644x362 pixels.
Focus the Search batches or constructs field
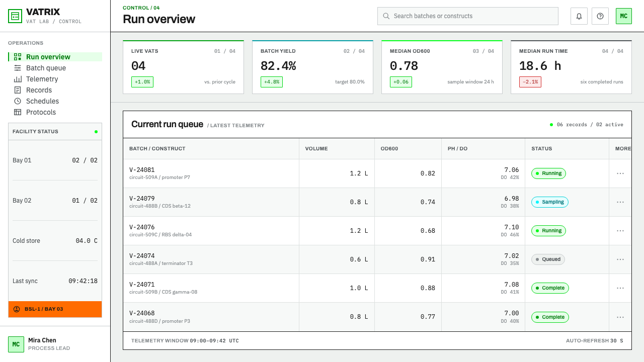coord(468,16)
